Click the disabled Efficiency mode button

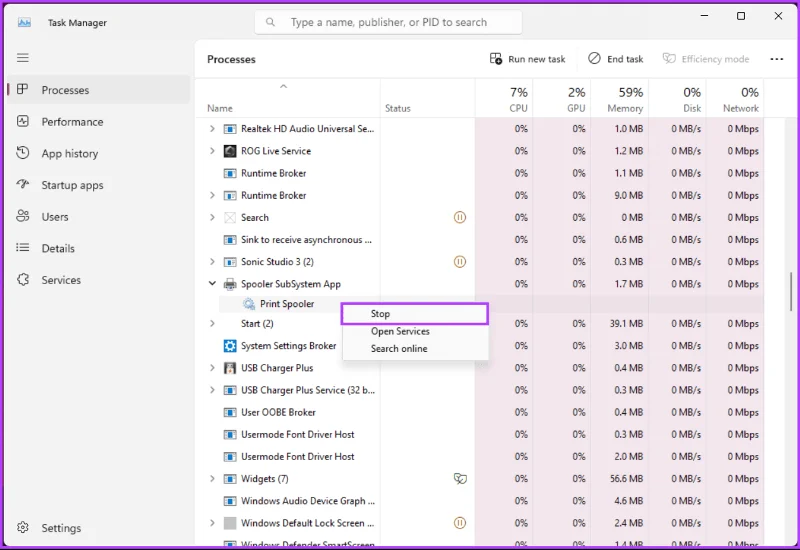pyautogui.click(x=706, y=59)
